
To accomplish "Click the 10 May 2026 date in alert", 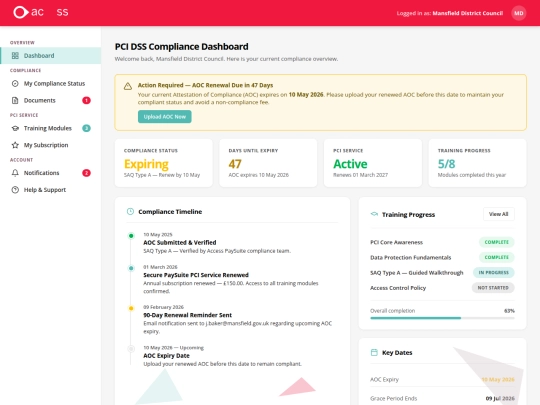I will 306,94.
